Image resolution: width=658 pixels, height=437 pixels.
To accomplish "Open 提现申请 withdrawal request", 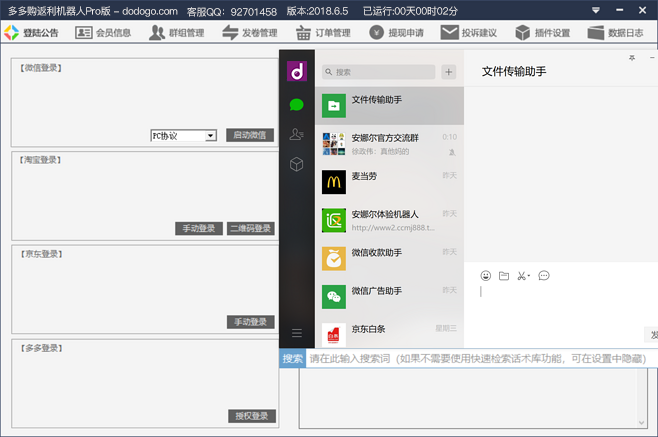I will click(397, 33).
